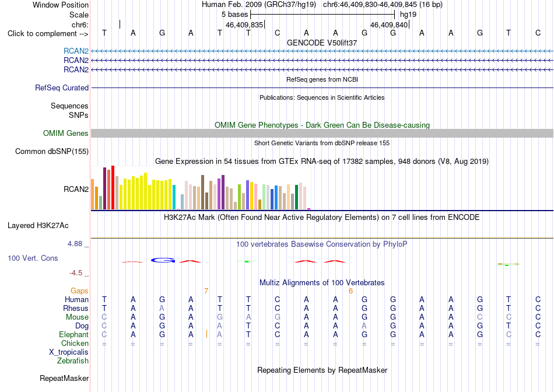Viewport: 554px width, 392px height.
Task: Click the hg19 label beside scale bar
Action: 408,15
